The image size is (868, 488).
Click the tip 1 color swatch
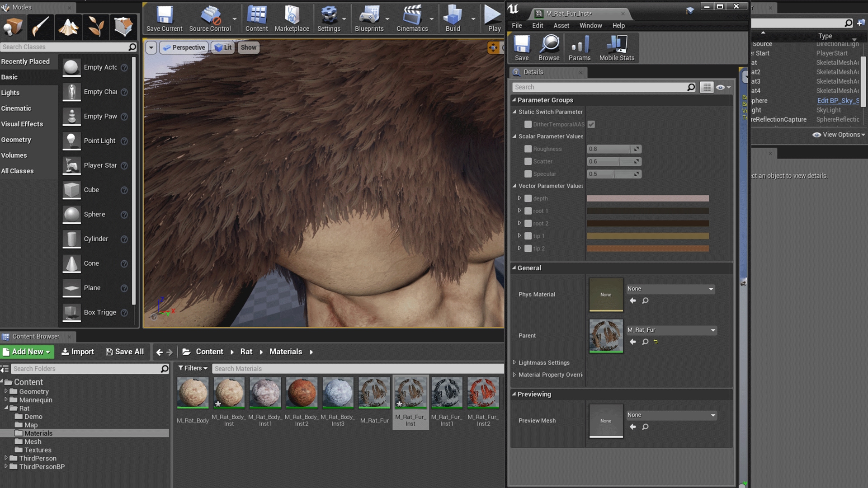coord(647,235)
